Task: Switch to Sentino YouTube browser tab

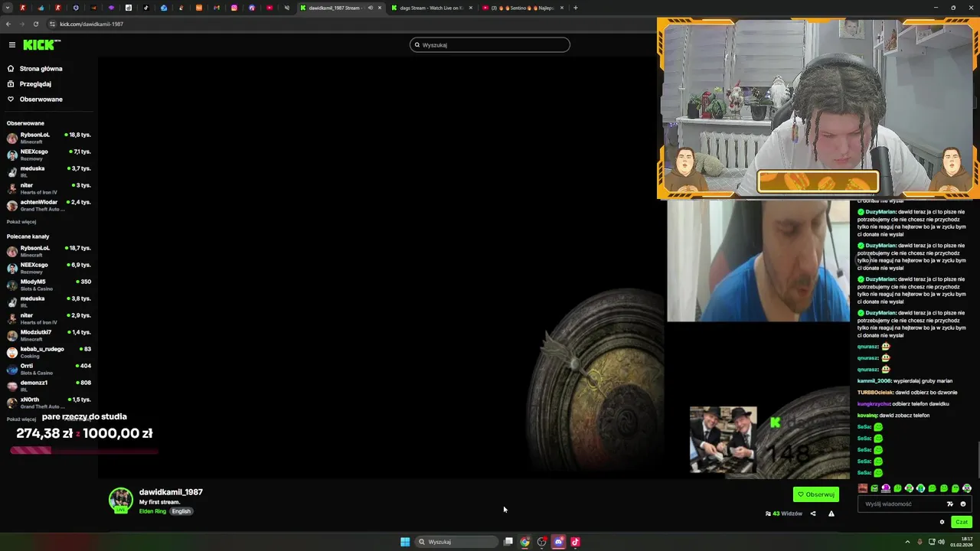Action: tap(523, 8)
